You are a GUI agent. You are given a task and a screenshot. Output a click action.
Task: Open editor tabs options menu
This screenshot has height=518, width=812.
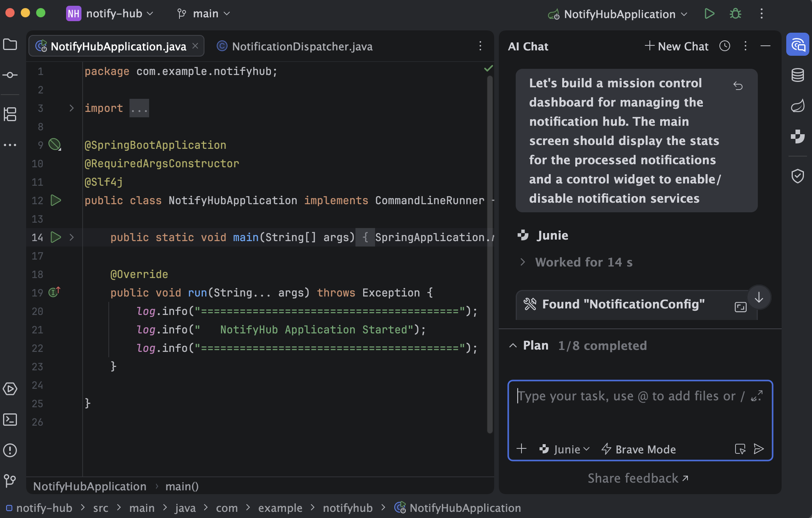point(480,46)
